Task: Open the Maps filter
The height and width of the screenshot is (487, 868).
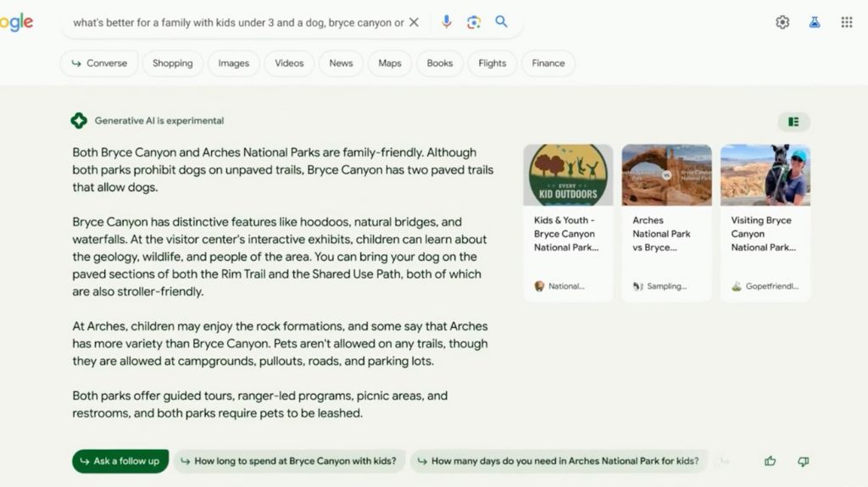Action: (x=390, y=63)
